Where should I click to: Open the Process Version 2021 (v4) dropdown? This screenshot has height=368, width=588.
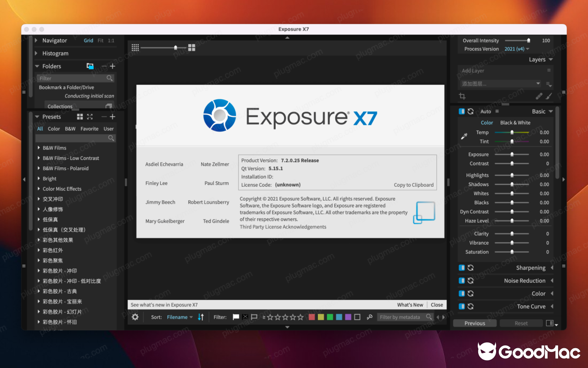click(516, 49)
